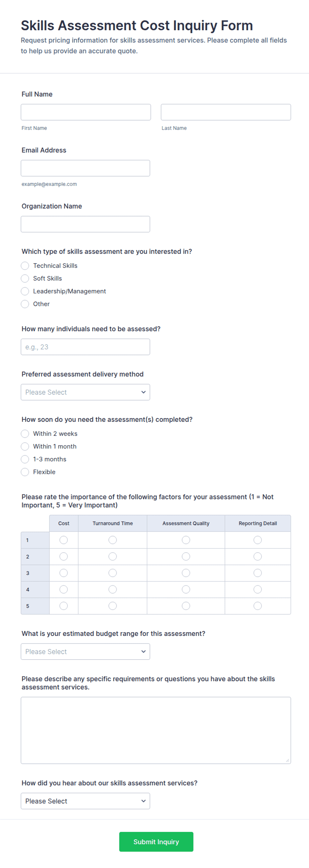Image resolution: width=309 pixels, height=868 pixels.
Task: Click into the Last Name field
Action: click(x=226, y=112)
